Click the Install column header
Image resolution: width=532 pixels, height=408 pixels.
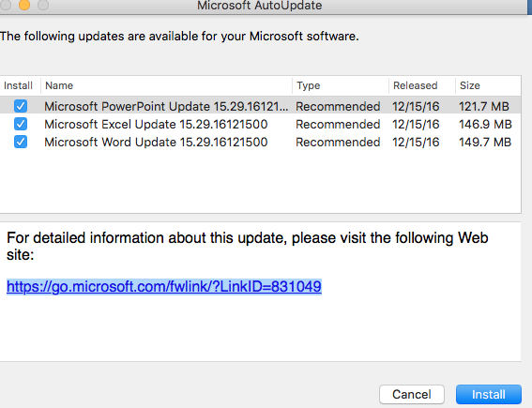(x=19, y=85)
